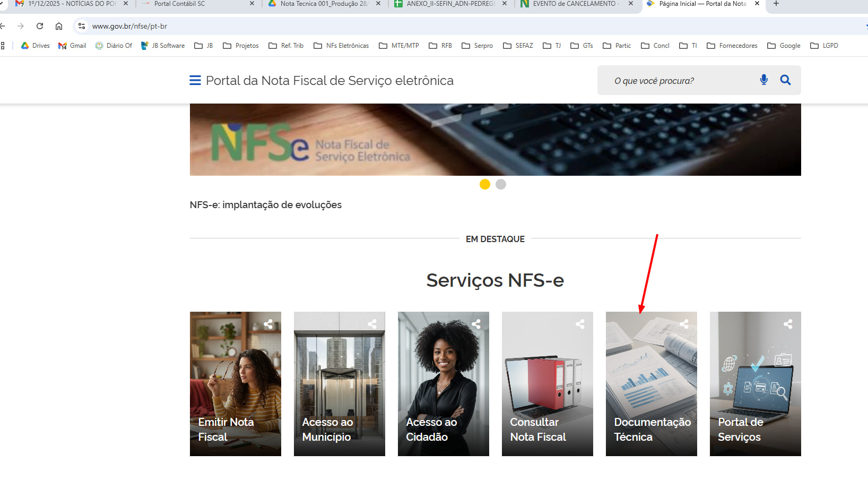The width and height of the screenshot is (868, 488).
Task: Open the Documentação Técnica card
Action: pos(651,383)
